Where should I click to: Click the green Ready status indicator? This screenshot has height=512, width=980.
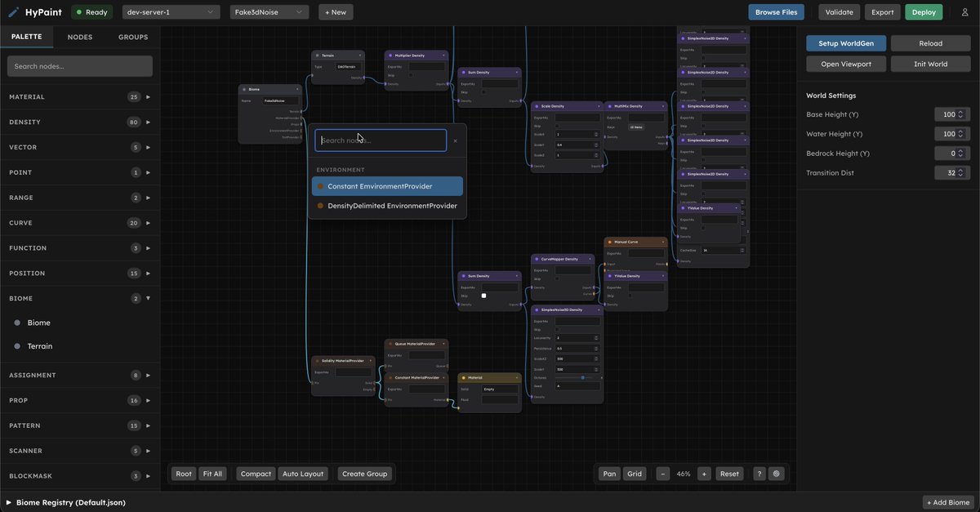91,12
